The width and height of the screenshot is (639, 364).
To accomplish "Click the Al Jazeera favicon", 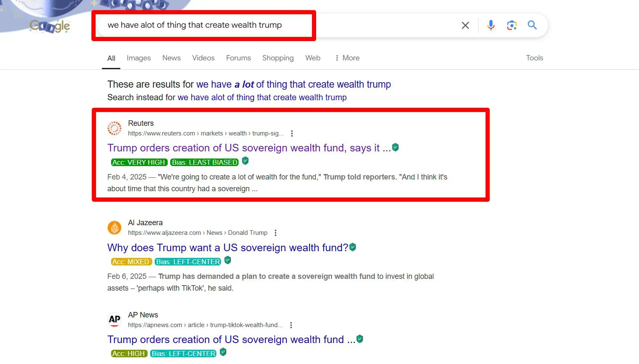I will pyautogui.click(x=114, y=228).
